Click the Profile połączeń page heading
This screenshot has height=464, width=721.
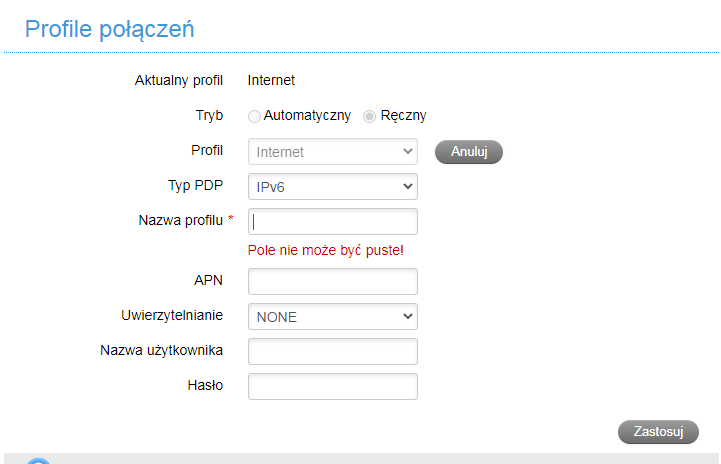(109, 29)
